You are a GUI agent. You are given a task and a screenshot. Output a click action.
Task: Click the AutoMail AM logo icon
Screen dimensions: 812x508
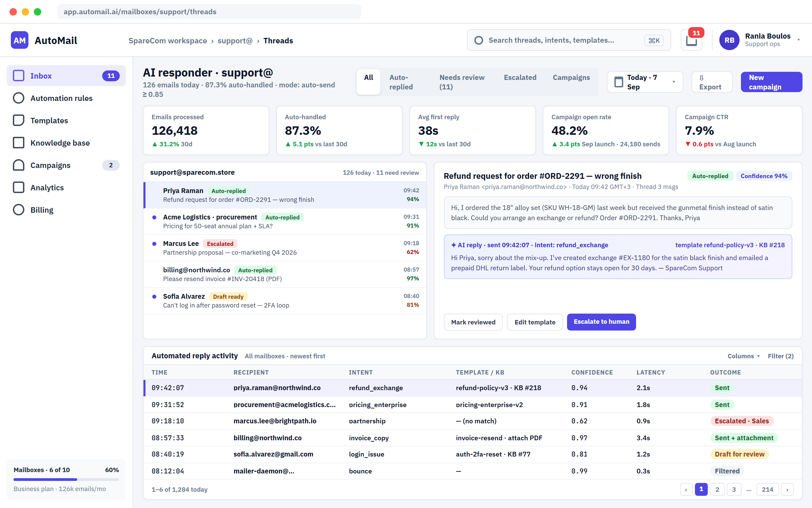pyautogui.click(x=20, y=40)
